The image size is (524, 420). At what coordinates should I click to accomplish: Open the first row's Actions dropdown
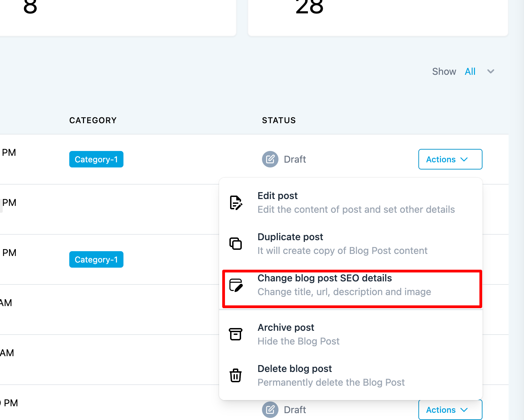click(450, 159)
